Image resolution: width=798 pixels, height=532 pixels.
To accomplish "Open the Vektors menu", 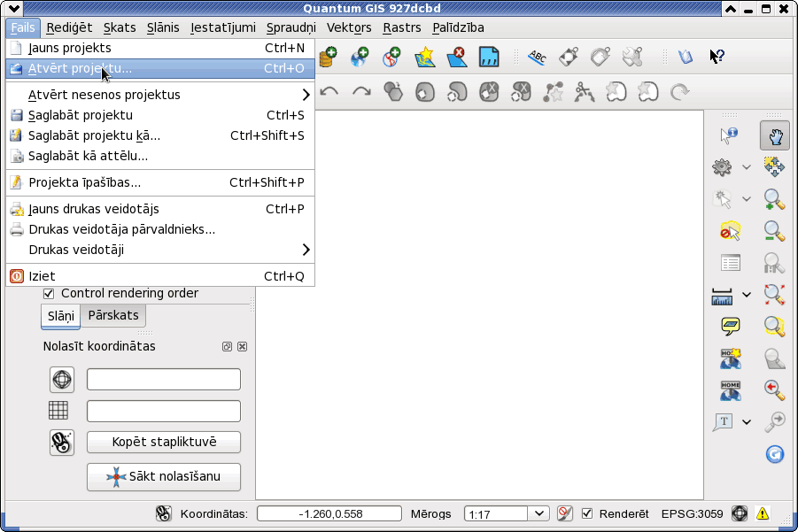I will point(349,27).
